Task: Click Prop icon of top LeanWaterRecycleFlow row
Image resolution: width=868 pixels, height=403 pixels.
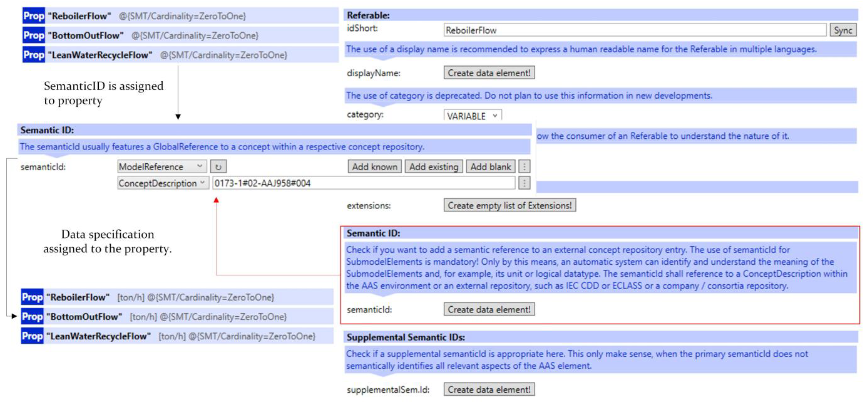Action: point(34,55)
